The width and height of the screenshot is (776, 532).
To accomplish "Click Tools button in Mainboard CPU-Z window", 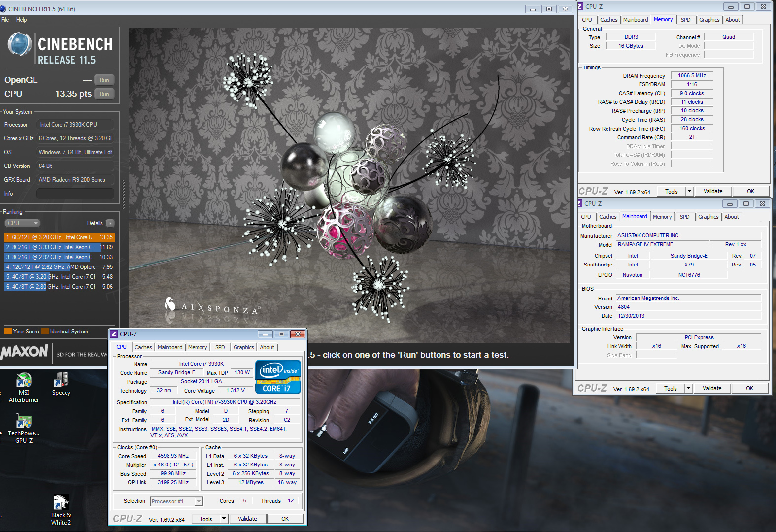I will (671, 388).
